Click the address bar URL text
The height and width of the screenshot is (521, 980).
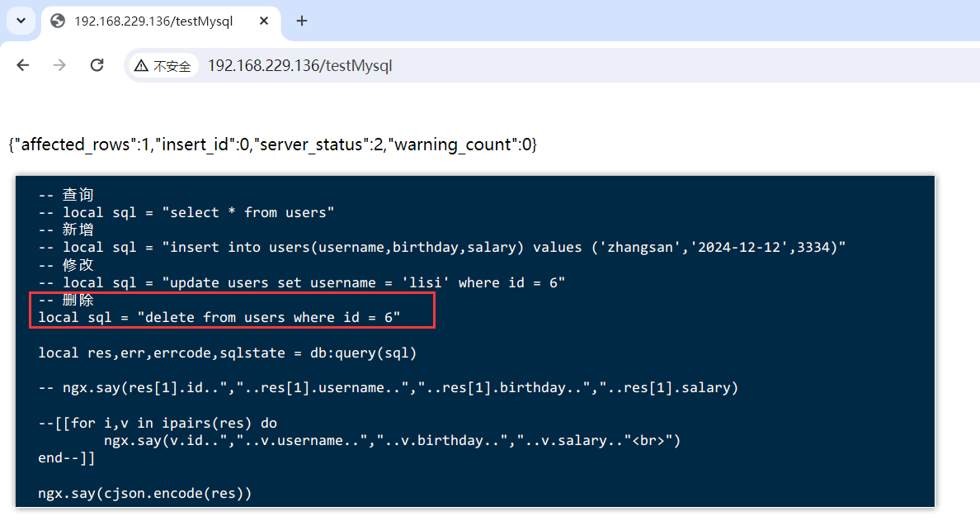pyautogui.click(x=300, y=66)
